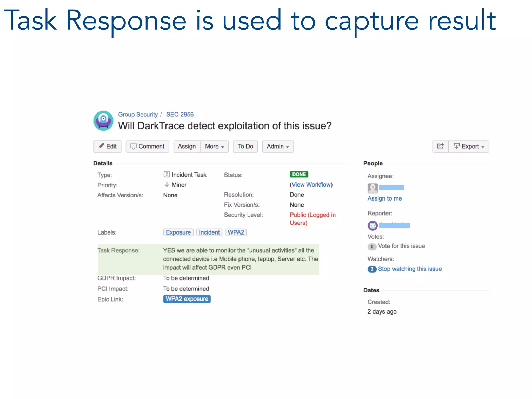The image size is (532, 399).
Task: Open the reporter avatar
Action: [x=373, y=225]
